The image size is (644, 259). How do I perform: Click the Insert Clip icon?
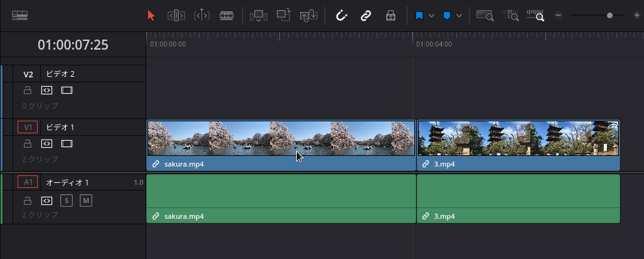[259, 16]
